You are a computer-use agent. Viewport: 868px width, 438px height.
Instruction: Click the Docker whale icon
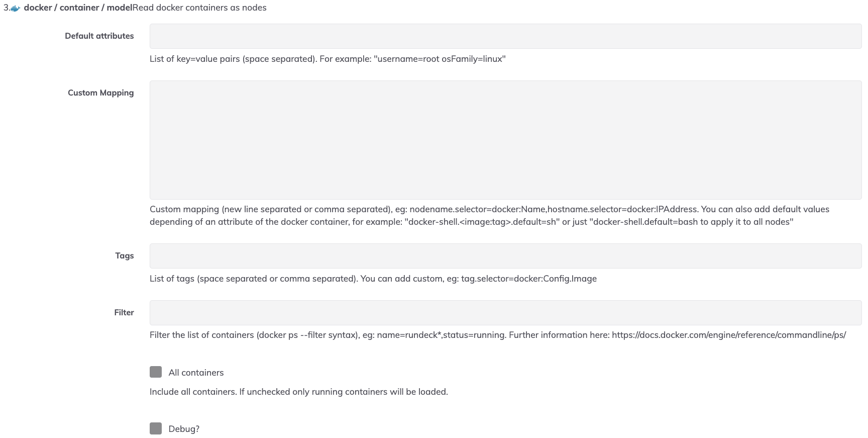[16, 9]
